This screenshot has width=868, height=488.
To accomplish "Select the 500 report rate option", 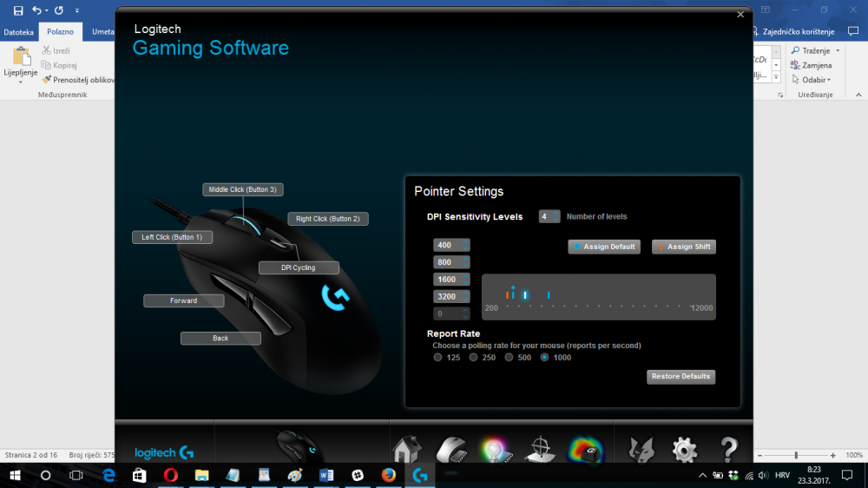I will (x=509, y=357).
